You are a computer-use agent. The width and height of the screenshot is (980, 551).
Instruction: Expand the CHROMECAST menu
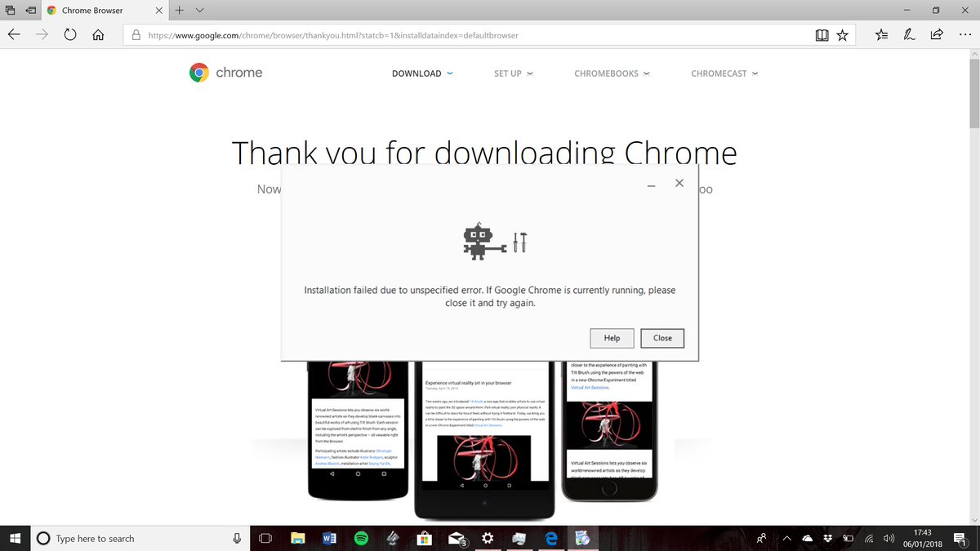pyautogui.click(x=724, y=73)
